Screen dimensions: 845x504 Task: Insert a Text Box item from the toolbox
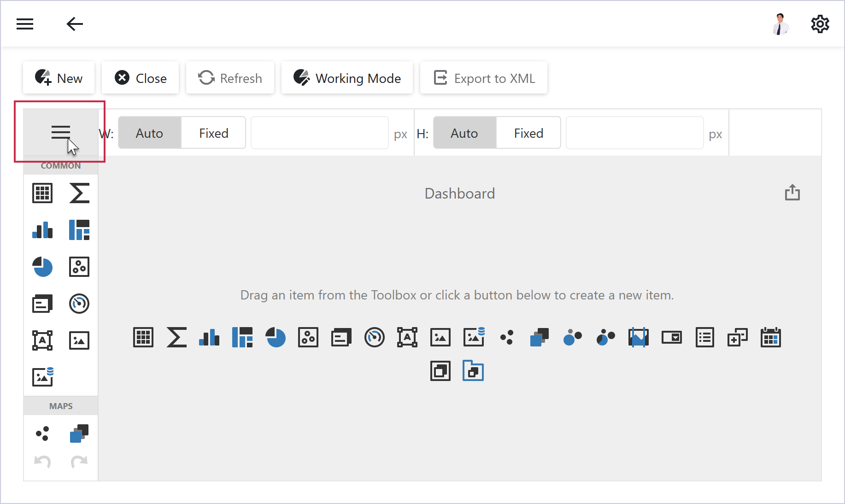pyautogui.click(x=42, y=340)
